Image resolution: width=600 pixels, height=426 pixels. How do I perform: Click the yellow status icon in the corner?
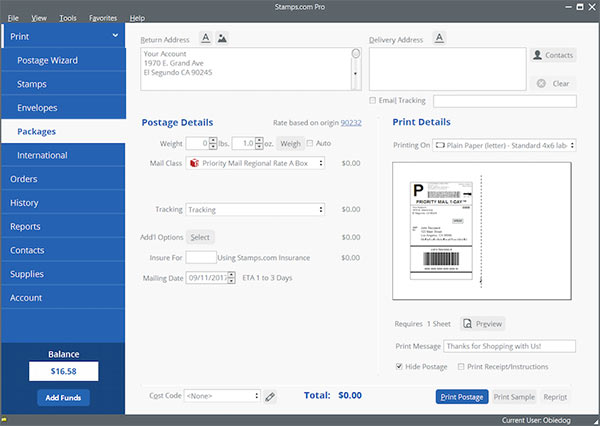[x=4, y=419]
